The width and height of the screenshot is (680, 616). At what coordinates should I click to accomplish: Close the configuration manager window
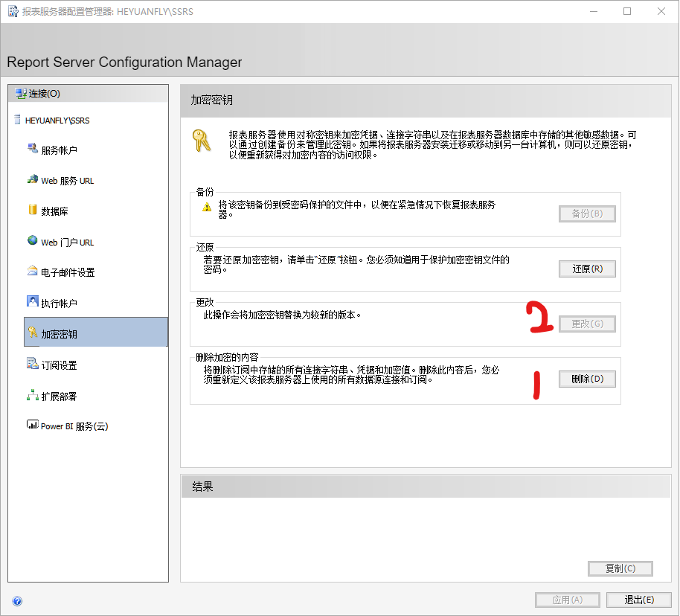tap(661, 11)
